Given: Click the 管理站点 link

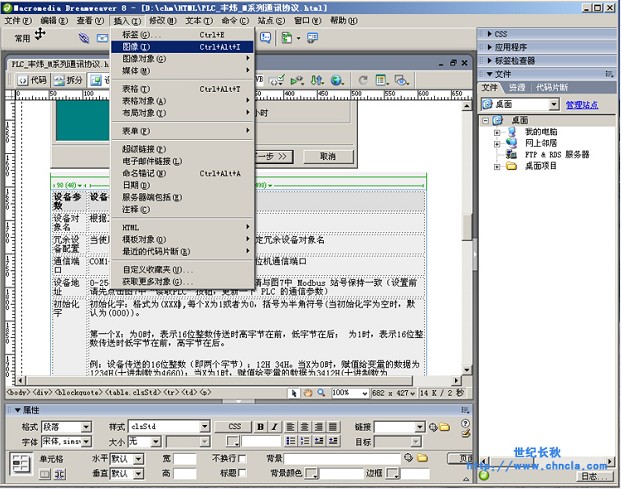Looking at the screenshot, I should 582,105.
